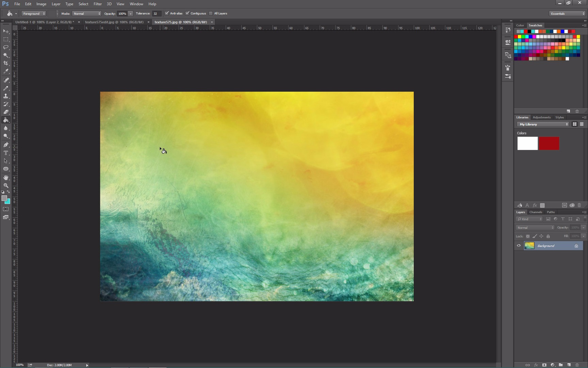Select the Move tool

(6, 31)
